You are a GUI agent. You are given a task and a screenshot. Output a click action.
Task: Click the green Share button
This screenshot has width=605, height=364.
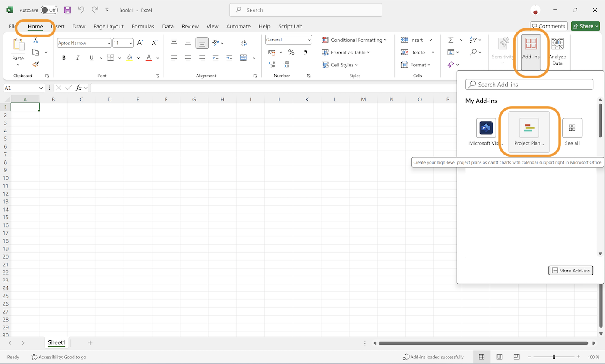(x=585, y=26)
